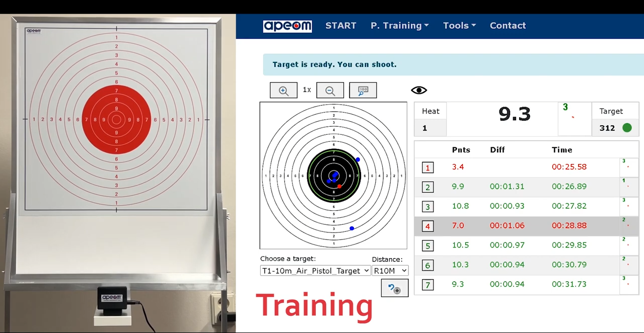Click the reset target refresh icon
This screenshot has height=333, width=644.
tap(394, 288)
